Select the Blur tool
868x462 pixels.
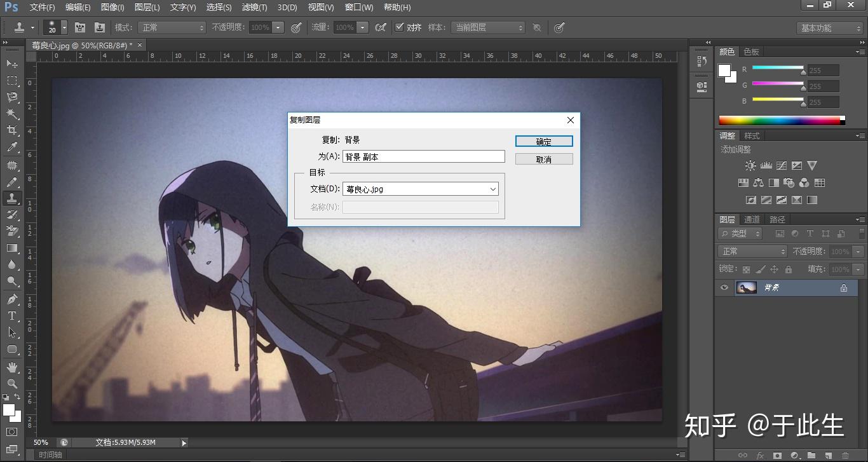coord(12,264)
